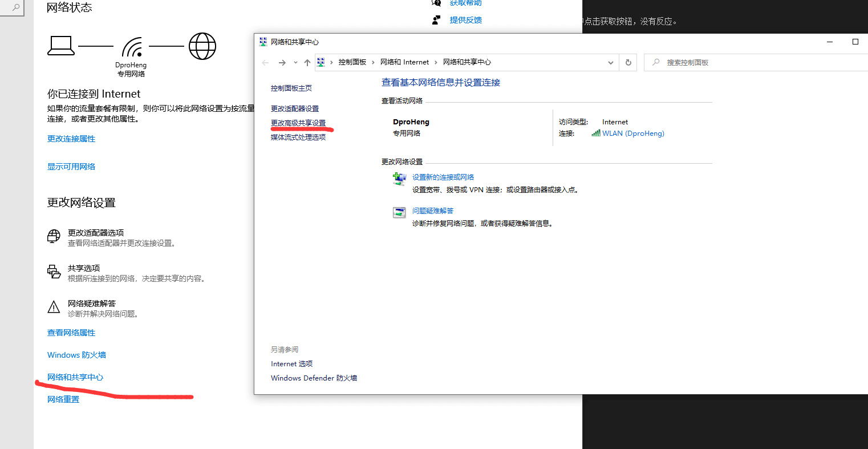Open 更改高级共享设置 link
This screenshot has height=449, width=868.
298,123
